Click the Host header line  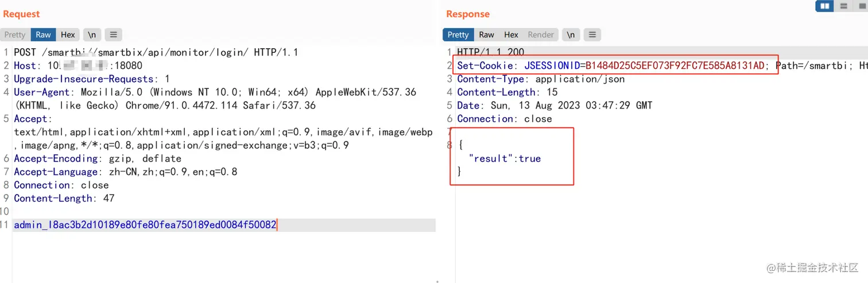78,65
